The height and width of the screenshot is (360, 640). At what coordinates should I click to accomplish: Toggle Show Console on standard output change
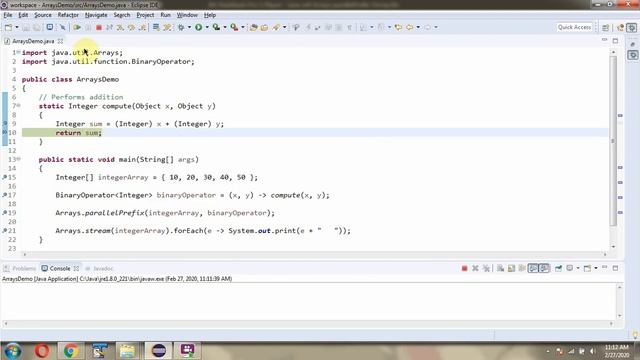tap(533, 269)
